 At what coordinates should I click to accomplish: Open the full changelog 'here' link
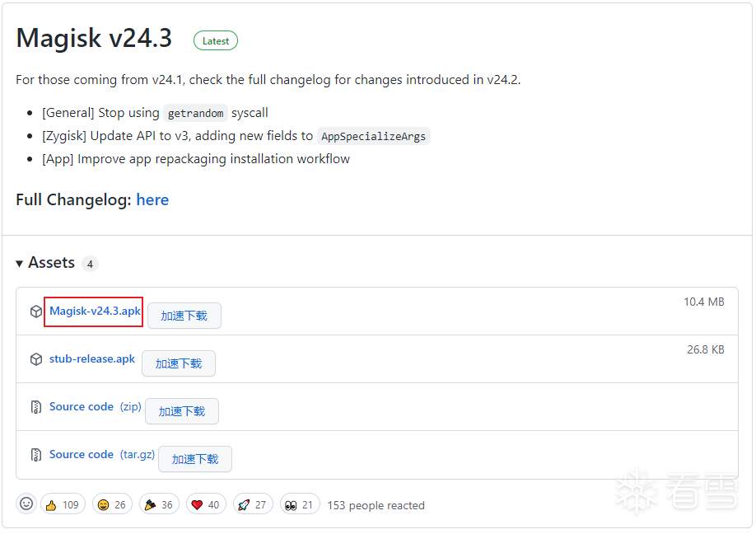point(152,199)
